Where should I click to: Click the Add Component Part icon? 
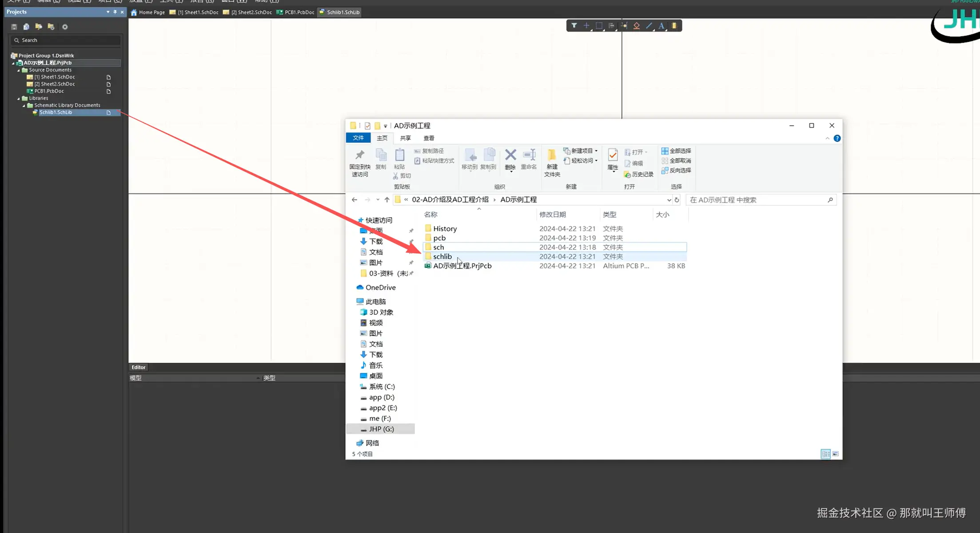[674, 26]
